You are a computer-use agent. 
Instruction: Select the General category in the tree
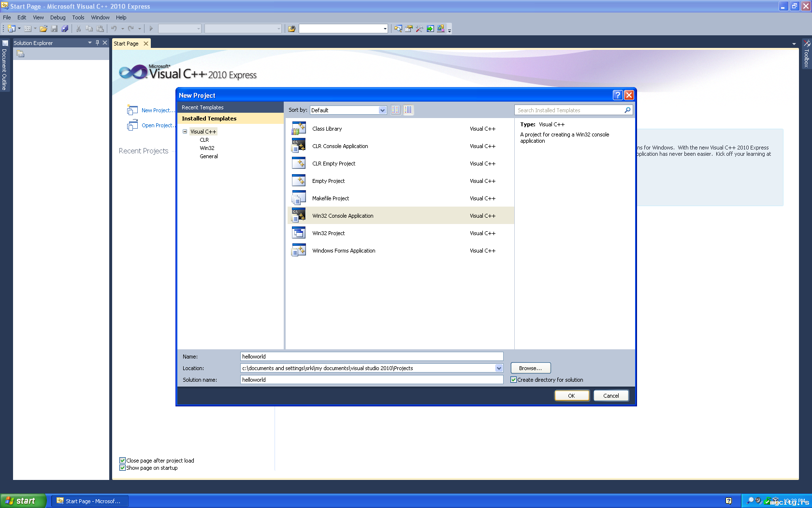click(209, 156)
